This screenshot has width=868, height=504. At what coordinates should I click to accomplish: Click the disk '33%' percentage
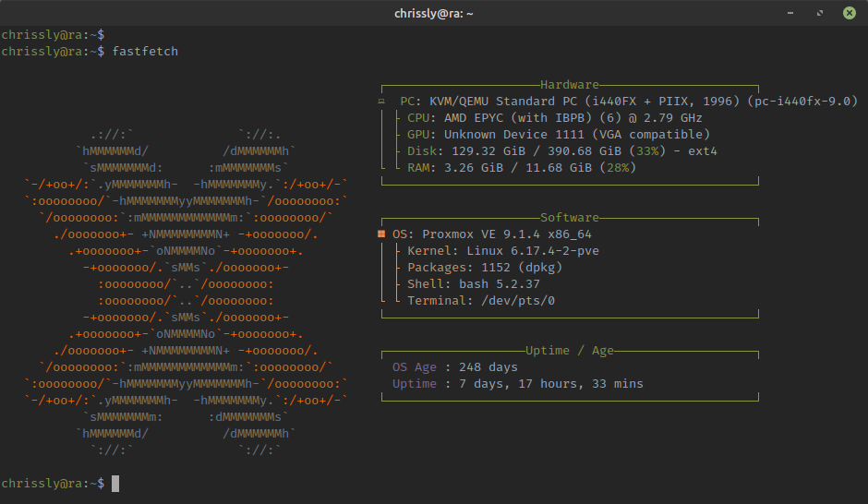click(647, 151)
